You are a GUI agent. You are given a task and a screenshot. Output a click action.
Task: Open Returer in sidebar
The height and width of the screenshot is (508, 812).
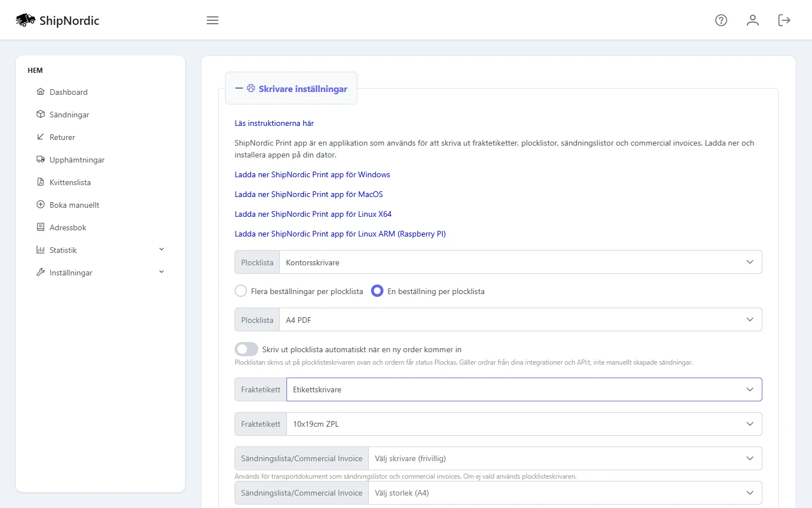pyautogui.click(x=100, y=137)
